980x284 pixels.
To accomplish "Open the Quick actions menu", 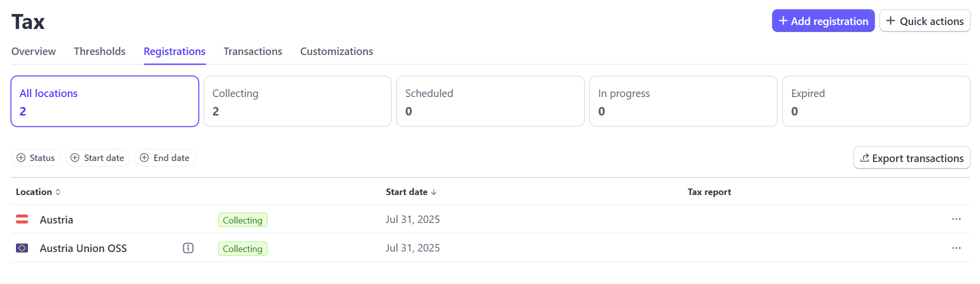I will tap(925, 21).
